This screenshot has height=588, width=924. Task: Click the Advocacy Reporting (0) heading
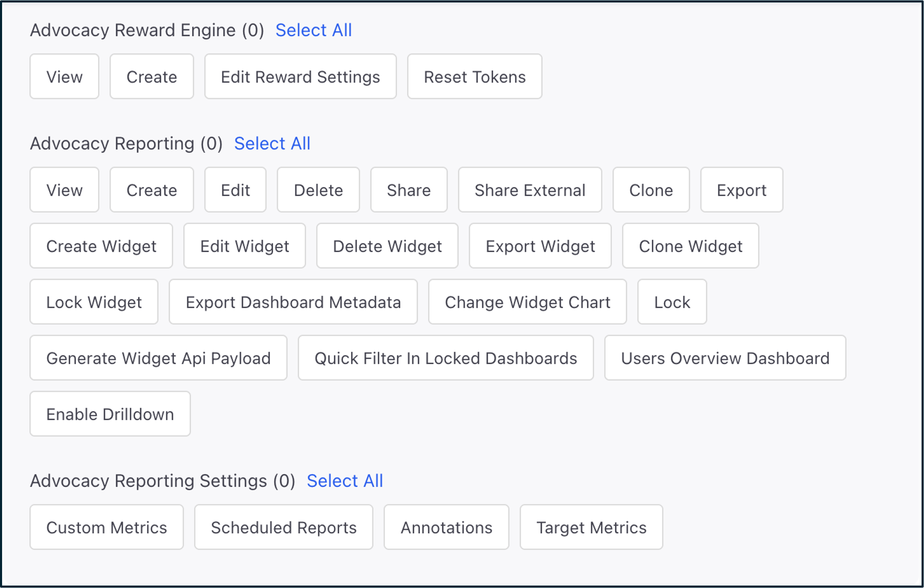coord(126,143)
